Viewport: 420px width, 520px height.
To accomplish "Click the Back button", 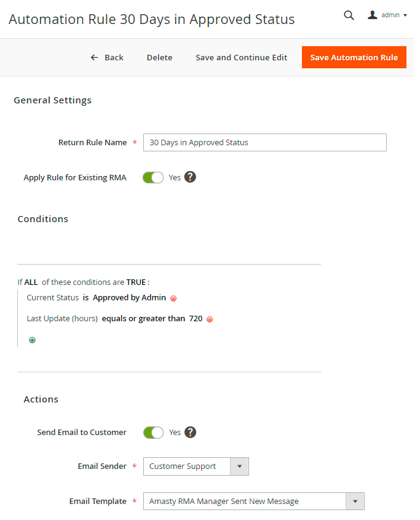I will [x=107, y=57].
